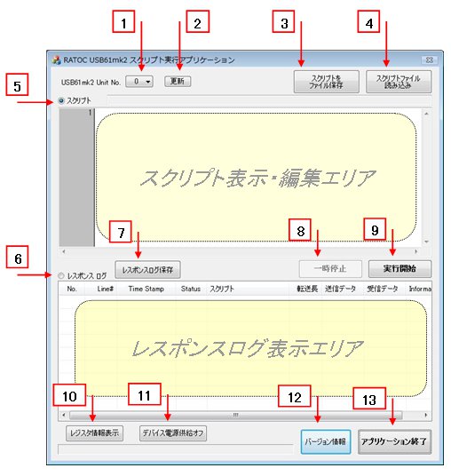The width and height of the screenshot is (451, 476).
Task: Click the RATOC application title bar icon
Action: click(x=57, y=59)
